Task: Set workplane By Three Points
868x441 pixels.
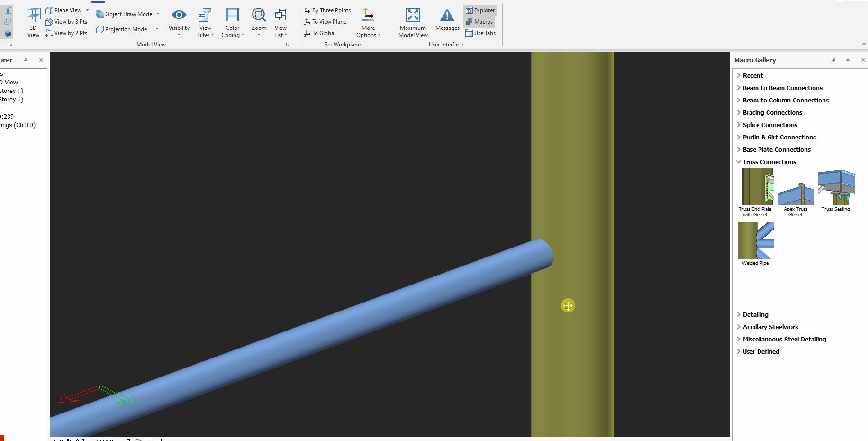Action: point(327,10)
